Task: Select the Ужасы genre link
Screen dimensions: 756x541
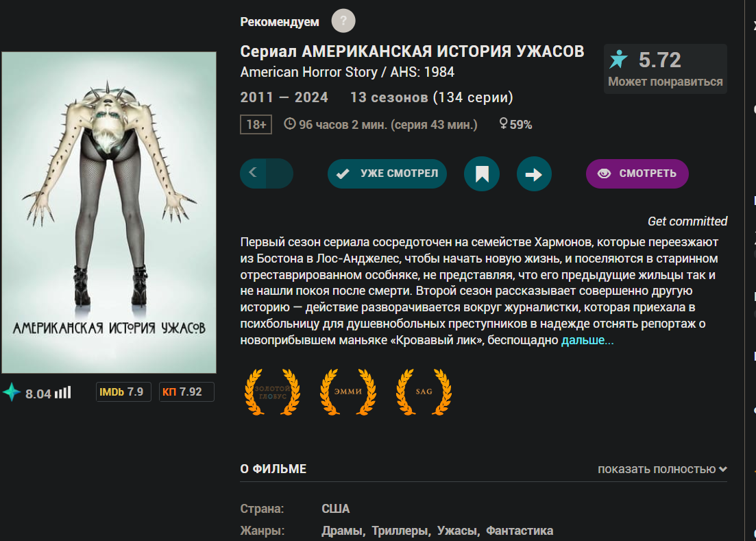Action: (456, 531)
